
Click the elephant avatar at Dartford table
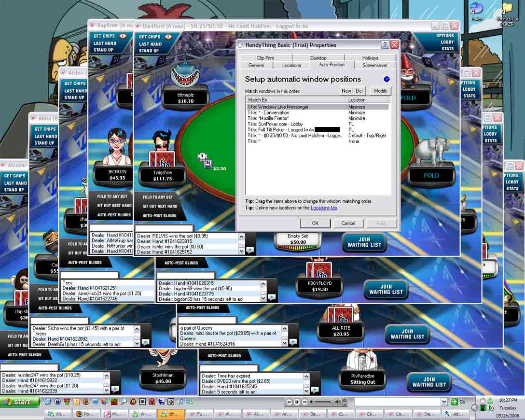click(432, 150)
